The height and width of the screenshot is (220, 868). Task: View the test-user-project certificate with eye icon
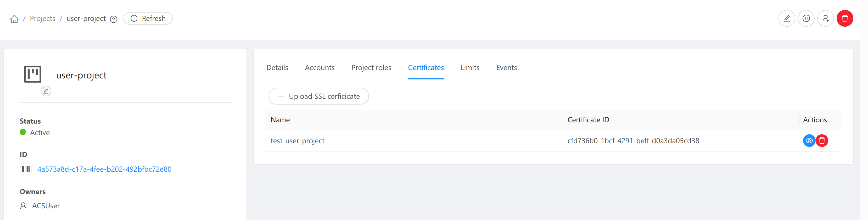809,141
